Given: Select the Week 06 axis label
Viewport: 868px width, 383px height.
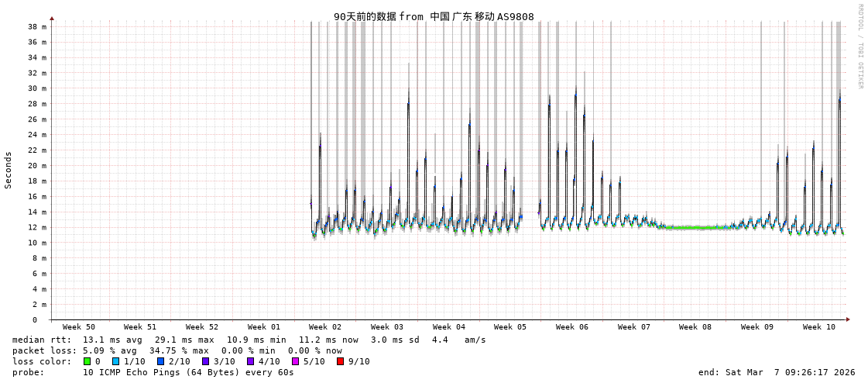Looking at the screenshot, I should [x=571, y=327].
